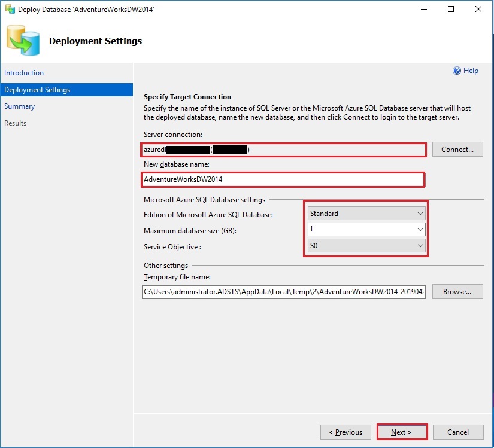Click the 'Specify Target Connection' heading
Image resolution: width=494 pixels, height=448 pixels.
click(187, 96)
